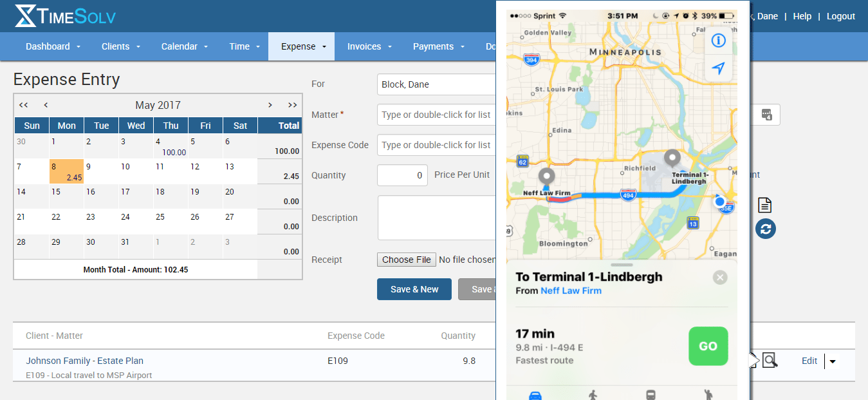Open the Dashboard menu
868x400 pixels.
tap(53, 46)
